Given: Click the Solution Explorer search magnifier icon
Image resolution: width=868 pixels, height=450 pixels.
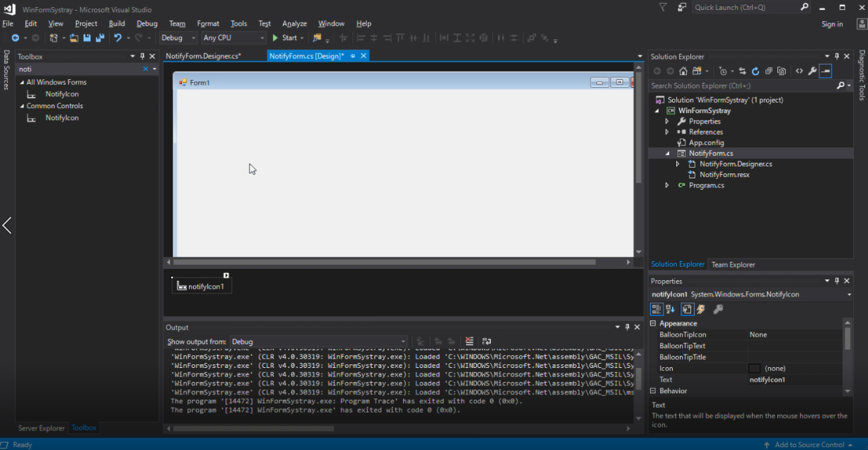Looking at the screenshot, I should pyautogui.click(x=841, y=86).
